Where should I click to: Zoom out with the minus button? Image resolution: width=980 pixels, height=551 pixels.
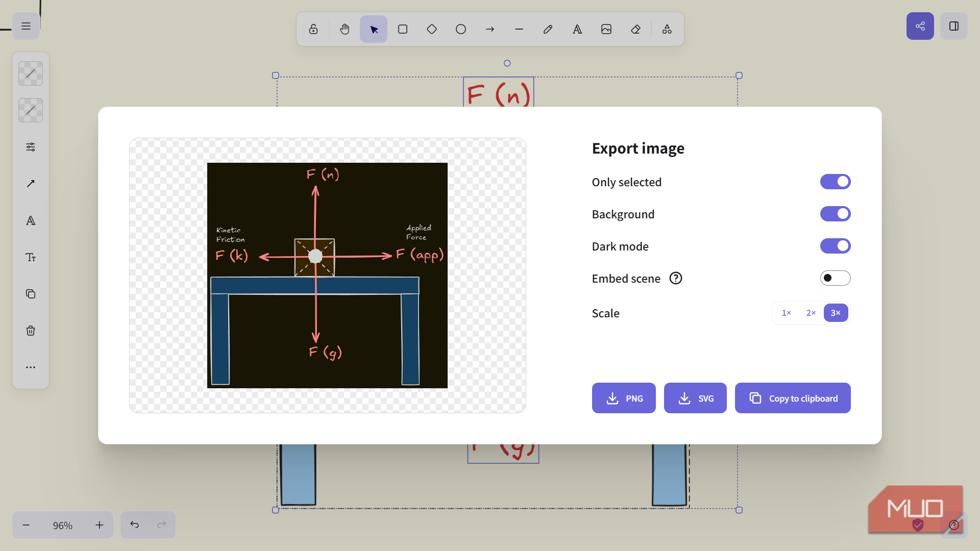point(26,525)
